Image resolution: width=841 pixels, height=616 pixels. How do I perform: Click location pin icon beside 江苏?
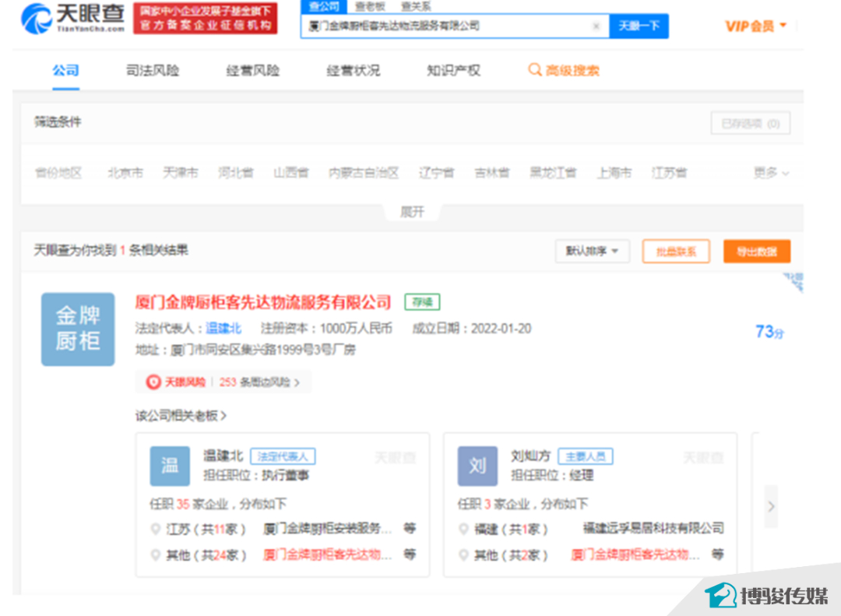click(x=156, y=529)
